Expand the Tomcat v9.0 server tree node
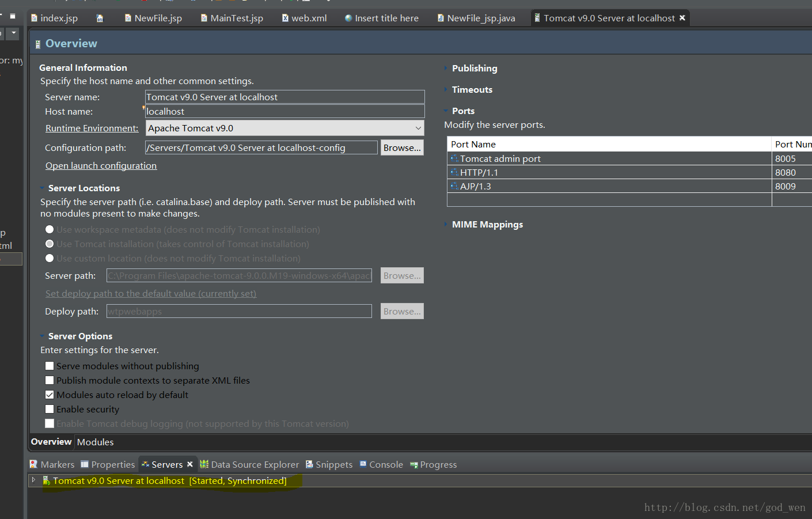The width and height of the screenshot is (812, 519). tap(34, 480)
